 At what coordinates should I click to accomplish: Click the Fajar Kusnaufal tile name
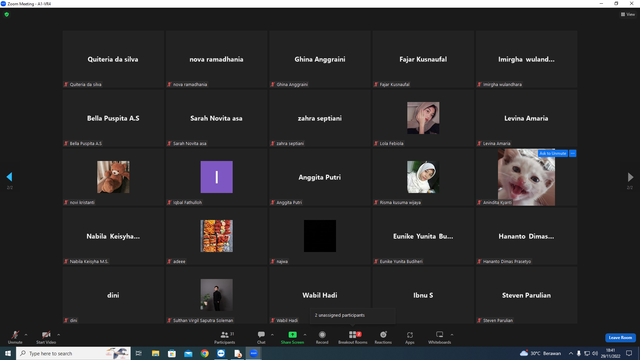click(x=423, y=59)
